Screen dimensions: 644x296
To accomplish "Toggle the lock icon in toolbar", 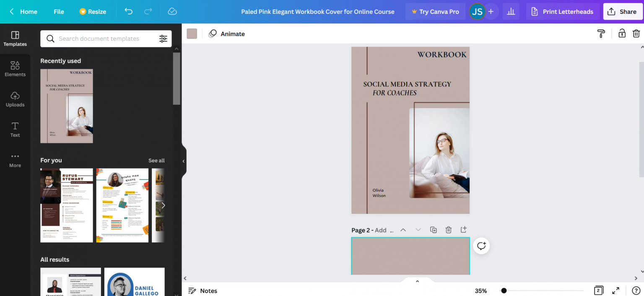I will pos(622,34).
